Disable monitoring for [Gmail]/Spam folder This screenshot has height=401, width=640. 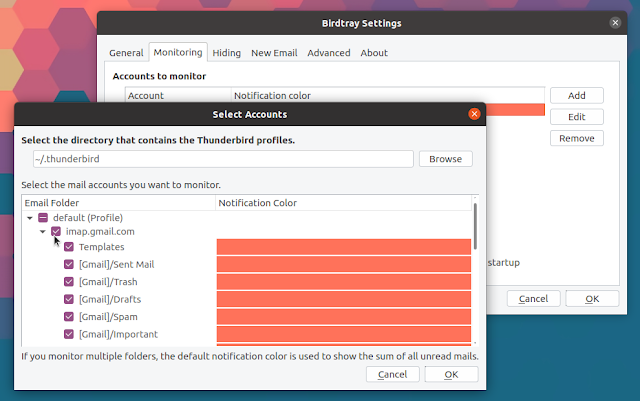click(x=69, y=317)
